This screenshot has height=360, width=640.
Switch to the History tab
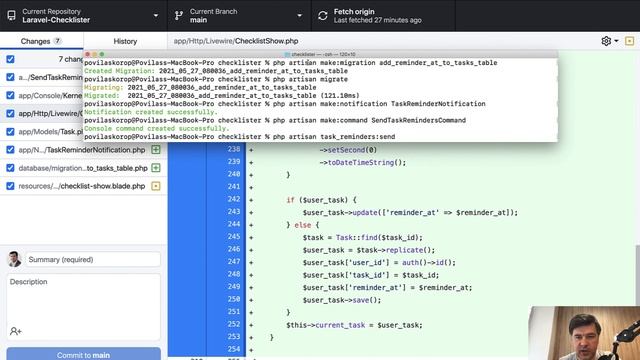pyautogui.click(x=125, y=41)
